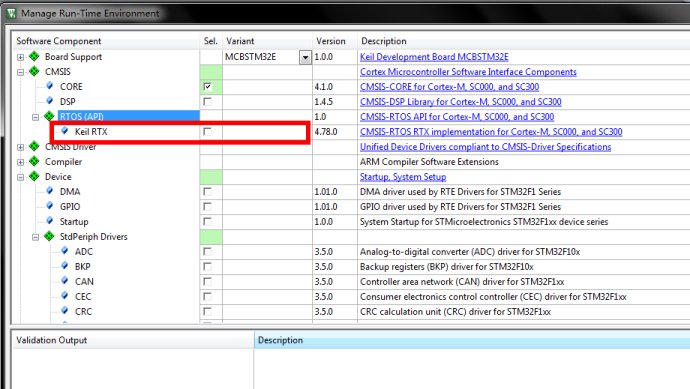Expand the Compiler tree node
The image size is (690, 389).
point(20,162)
